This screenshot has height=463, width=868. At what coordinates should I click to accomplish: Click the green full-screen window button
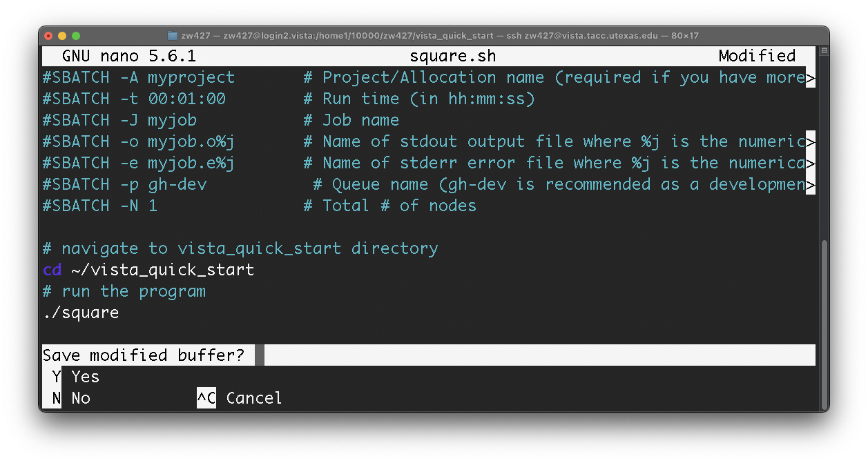coord(76,36)
